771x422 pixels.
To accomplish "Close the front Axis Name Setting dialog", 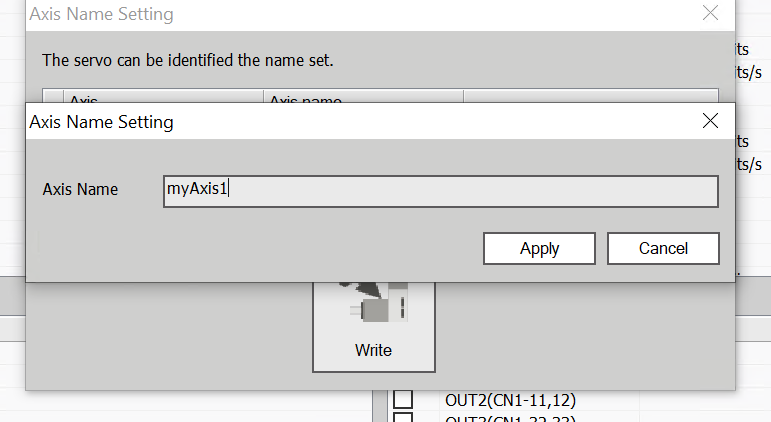I will 710,121.
